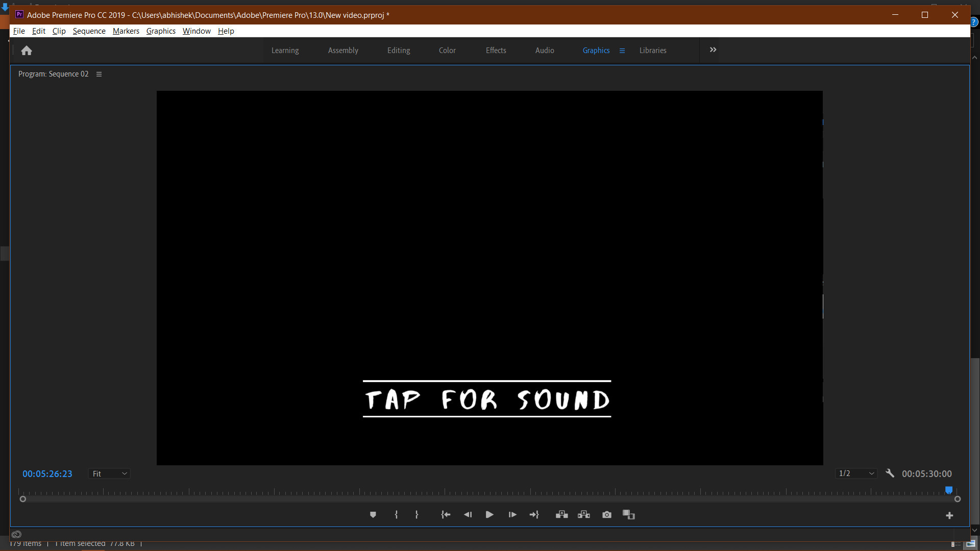Select the Mark Out icon

(x=416, y=515)
